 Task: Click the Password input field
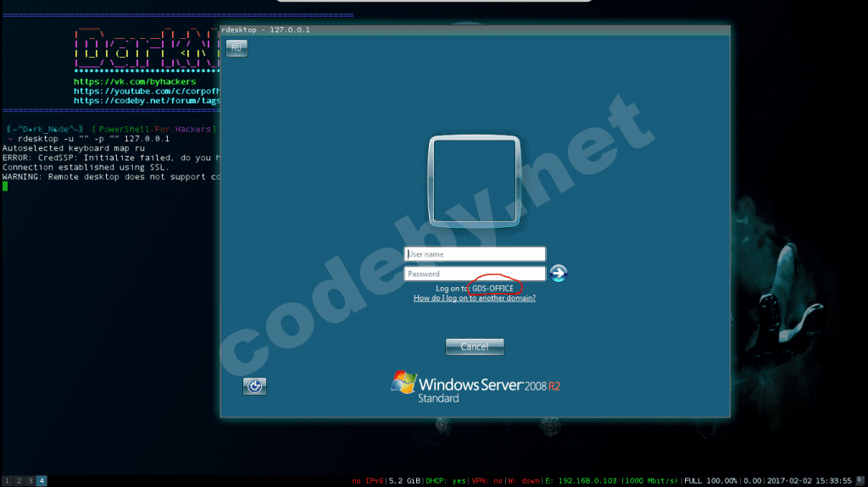click(475, 274)
